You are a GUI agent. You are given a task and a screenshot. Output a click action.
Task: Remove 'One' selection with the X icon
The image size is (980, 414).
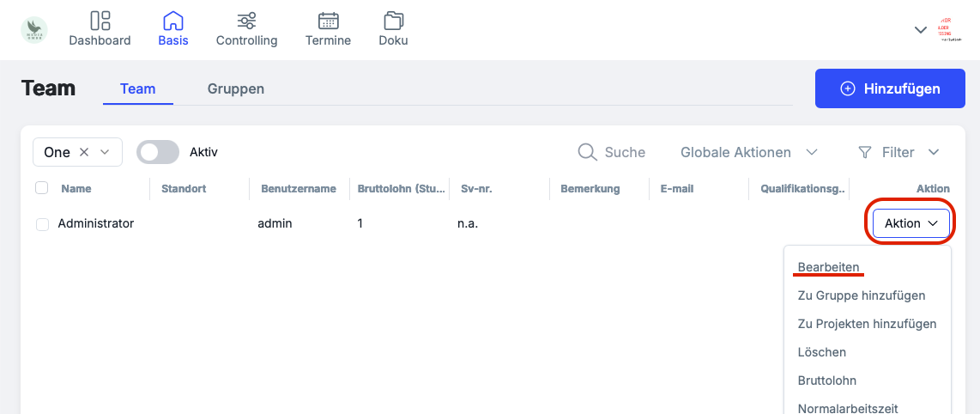(x=84, y=152)
